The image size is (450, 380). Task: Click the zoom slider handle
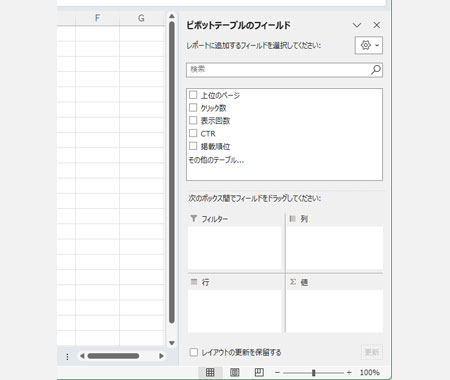[313, 372]
